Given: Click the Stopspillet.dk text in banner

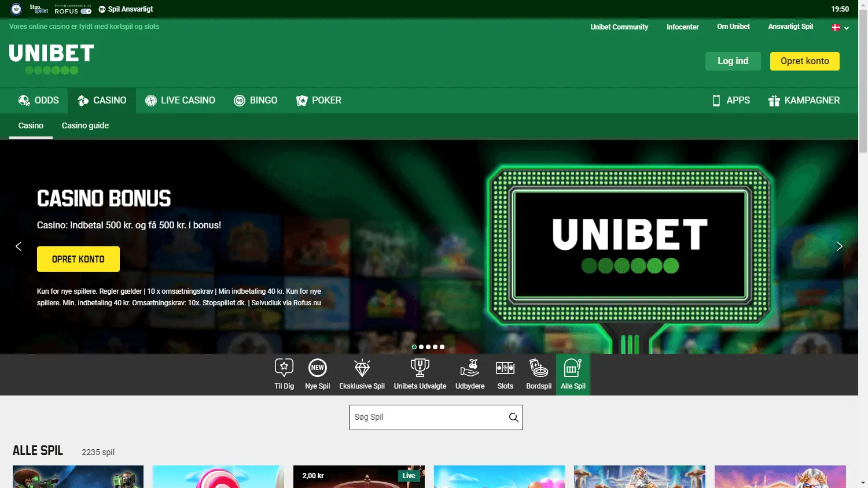Looking at the screenshot, I should point(224,303).
